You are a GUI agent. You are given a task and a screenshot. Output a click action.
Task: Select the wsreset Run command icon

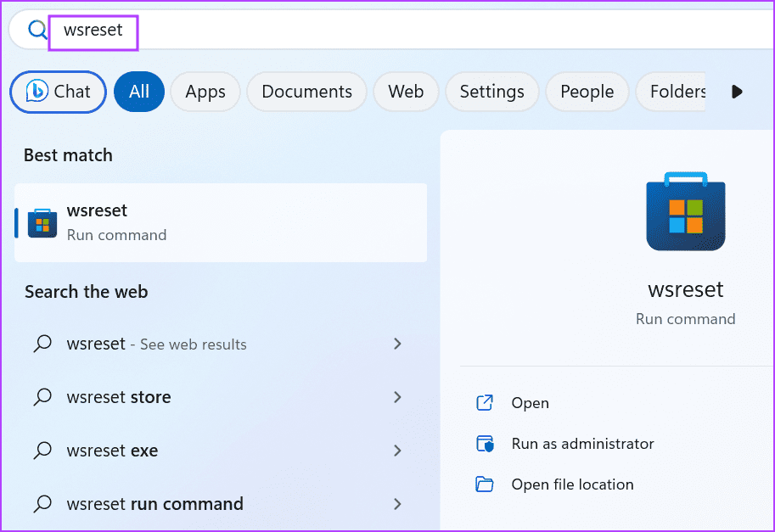pos(42,222)
